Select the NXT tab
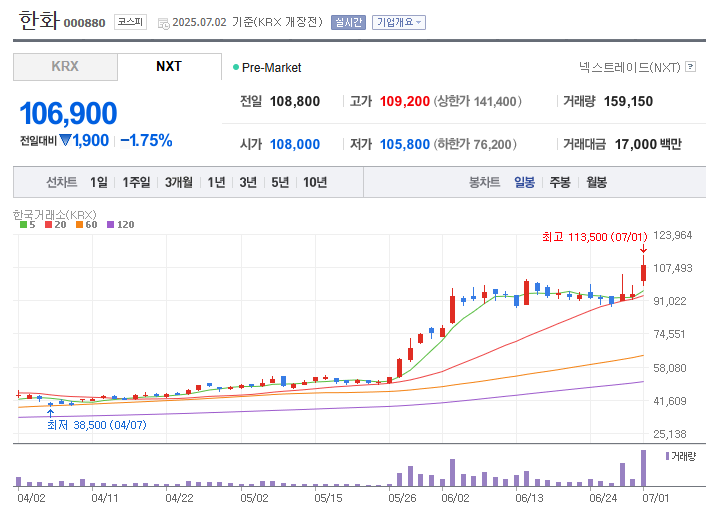The width and height of the screenshot is (706, 518). (x=169, y=67)
